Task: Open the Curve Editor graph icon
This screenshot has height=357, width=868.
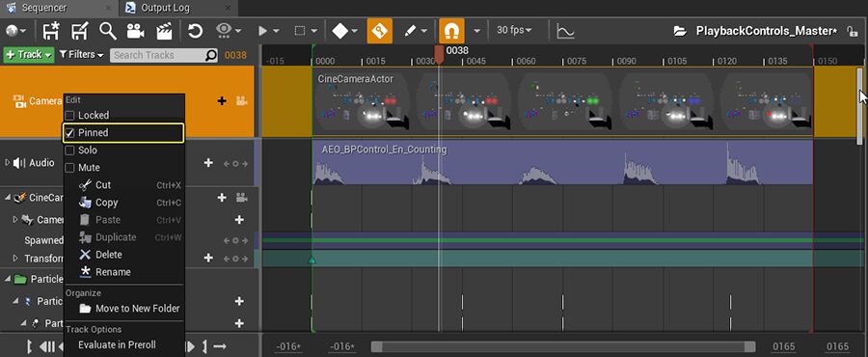Action: 565,31
